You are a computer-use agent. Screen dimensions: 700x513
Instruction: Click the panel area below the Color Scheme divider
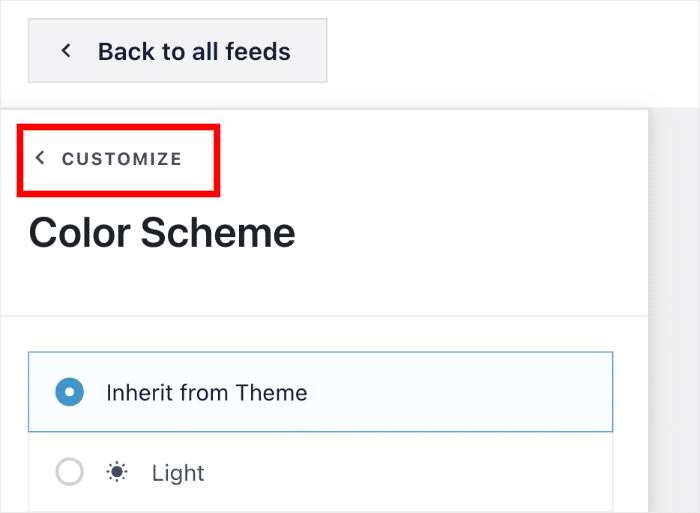click(x=320, y=334)
